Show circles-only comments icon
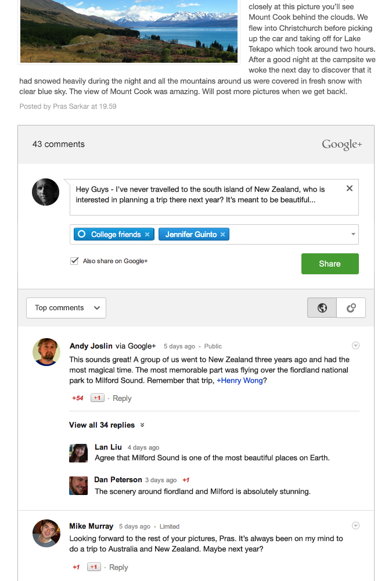Image resolution: width=392 pixels, height=581 pixels. [351, 307]
